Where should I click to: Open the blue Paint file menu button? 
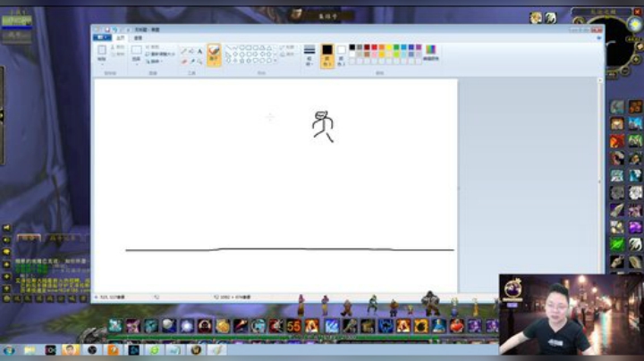pyautogui.click(x=101, y=38)
